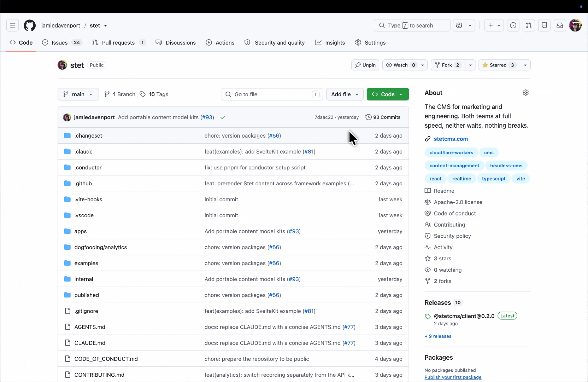588x382 pixels.
Task: Open the CONTRIBUTING.md file
Action: pos(99,375)
